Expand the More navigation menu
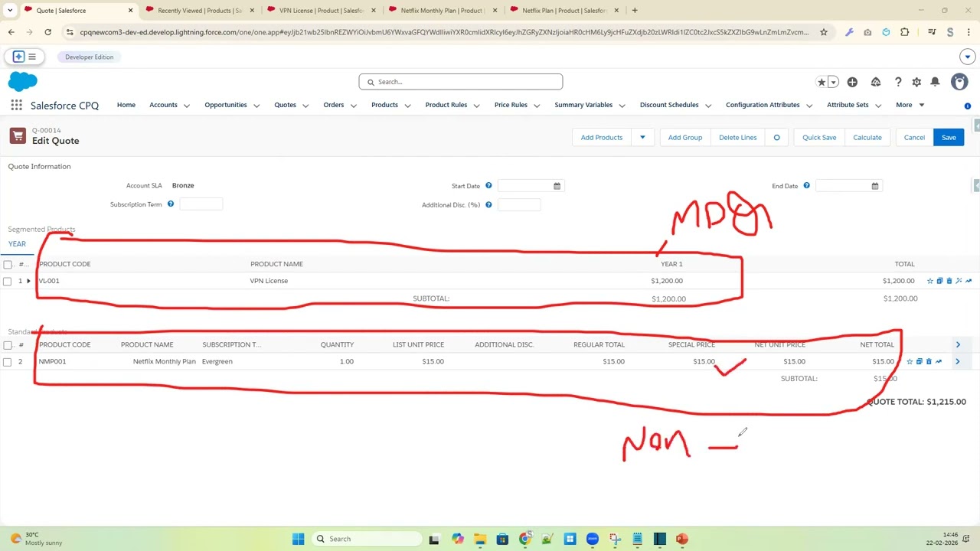 [x=910, y=105]
